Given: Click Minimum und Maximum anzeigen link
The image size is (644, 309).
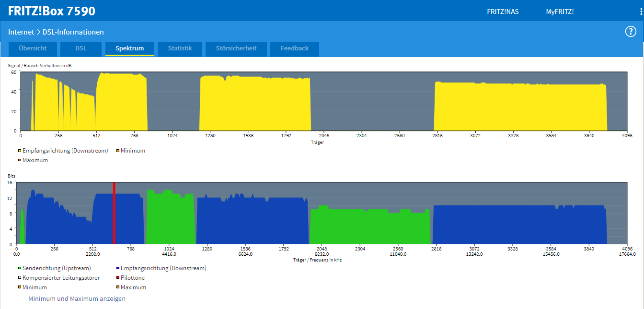Looking at the screenshot, I should click(x=77, y=298).
